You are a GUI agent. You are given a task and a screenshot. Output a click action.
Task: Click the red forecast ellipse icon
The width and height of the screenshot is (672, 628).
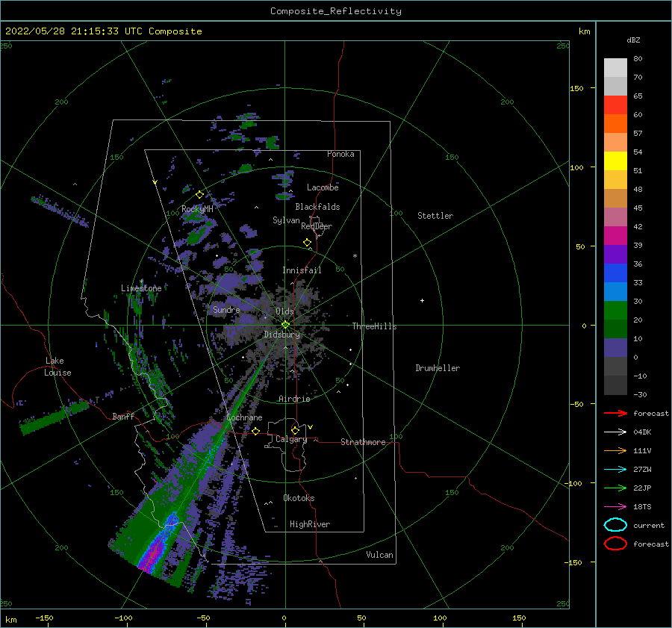[x=615, y=544]
